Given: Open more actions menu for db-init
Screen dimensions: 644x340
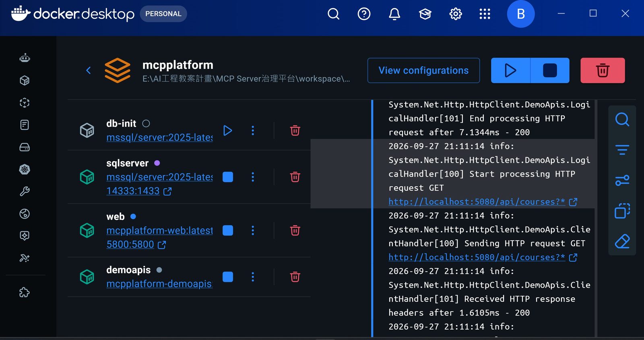Looking at the screenshot, I should [x=253, y=130].
